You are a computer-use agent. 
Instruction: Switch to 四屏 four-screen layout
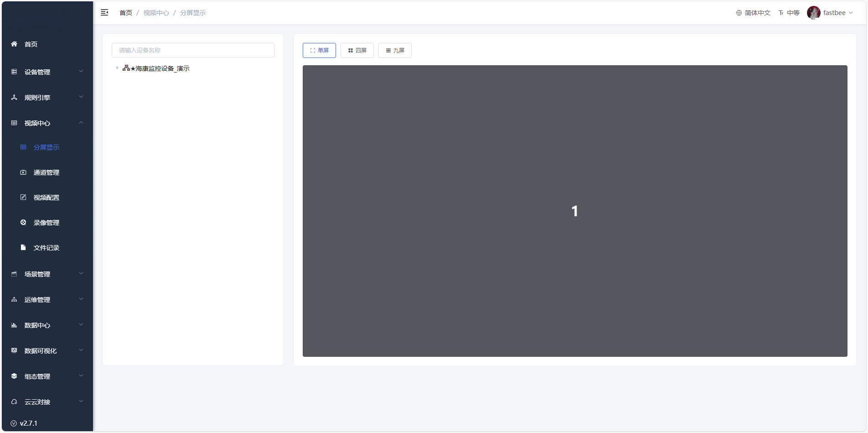[357, 51]
